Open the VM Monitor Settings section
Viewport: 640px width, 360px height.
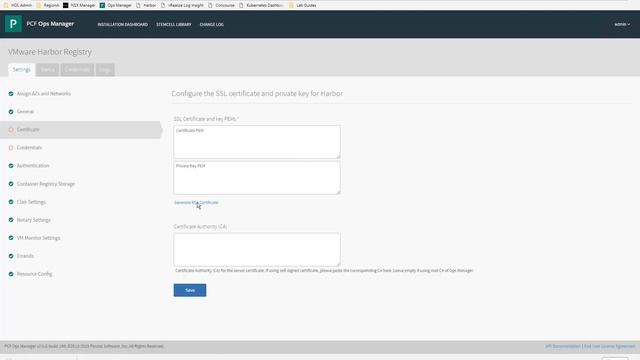click(38, 238)
